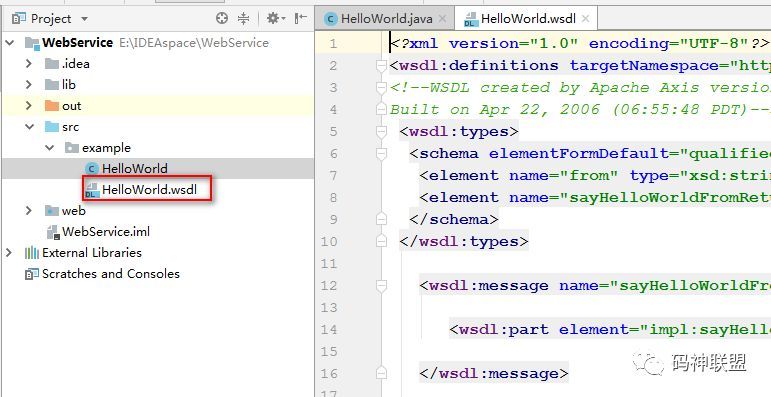Screen dimensions: 771x397
Task: Click the closing </wsdl:message> tag
Action: (x=494, y=373)
